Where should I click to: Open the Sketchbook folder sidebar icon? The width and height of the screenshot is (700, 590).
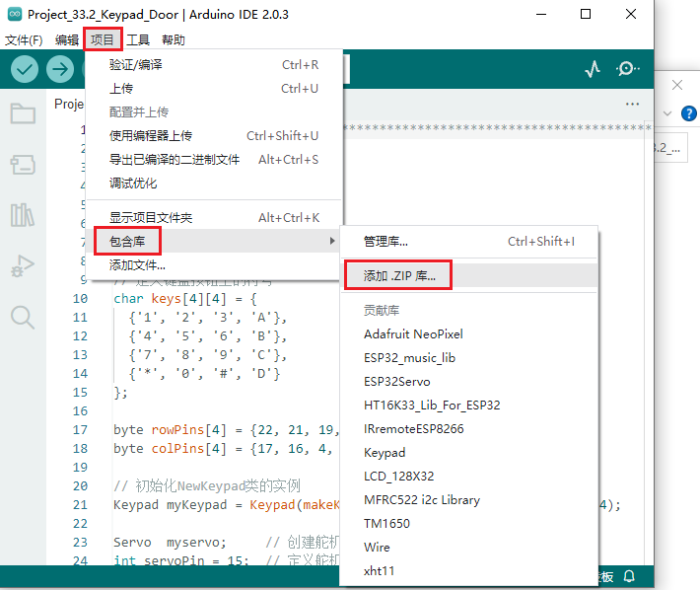tap(23, 113)
